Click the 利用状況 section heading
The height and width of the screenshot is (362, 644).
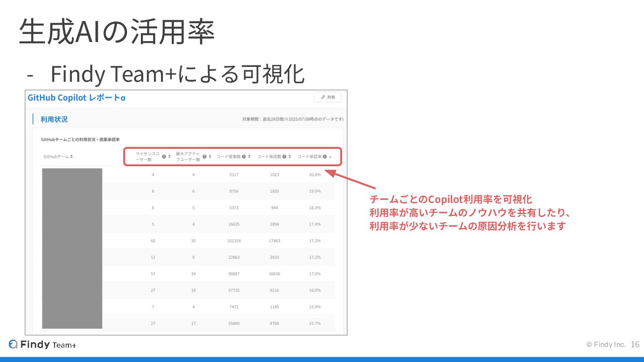coord(54,119)
